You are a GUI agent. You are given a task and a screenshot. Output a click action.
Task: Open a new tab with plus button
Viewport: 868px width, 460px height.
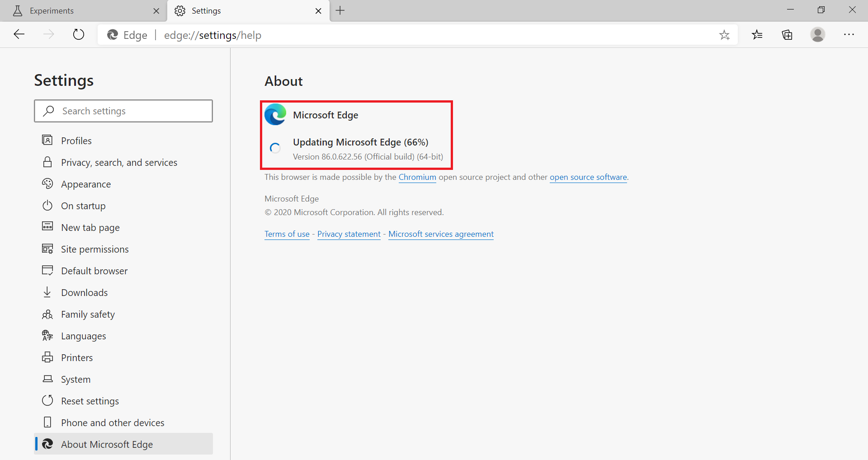(x=340, y=10)
